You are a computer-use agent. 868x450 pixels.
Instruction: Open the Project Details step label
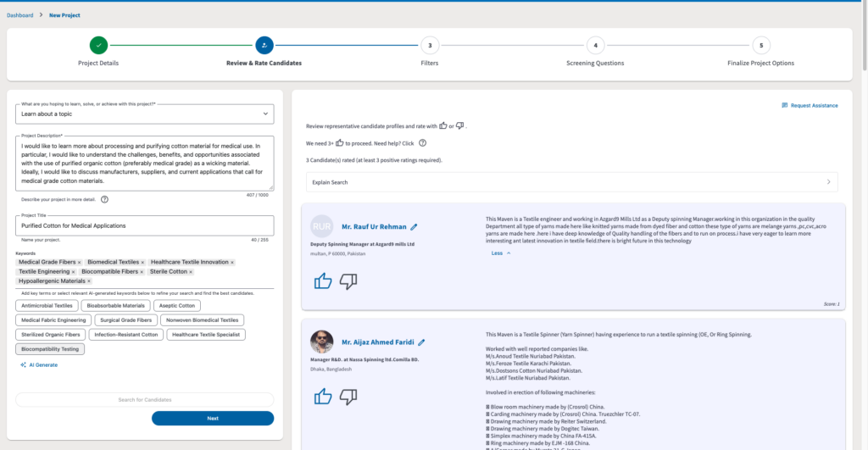[x=98, y=63]
